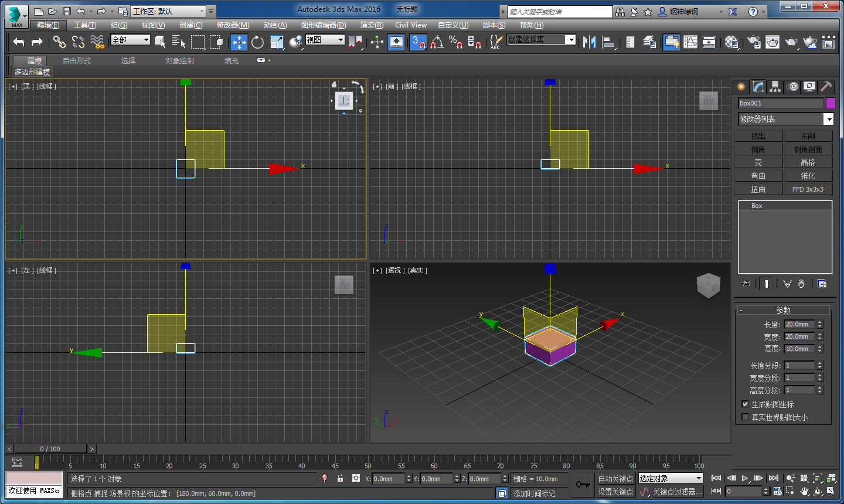Activate the Select and Rotate tool

pos(257,42)
